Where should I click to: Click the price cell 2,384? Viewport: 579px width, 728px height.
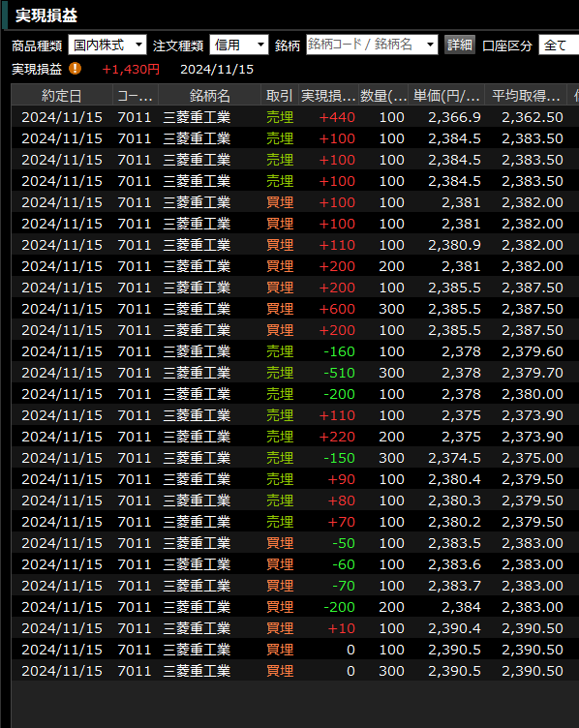coord(461,607)
